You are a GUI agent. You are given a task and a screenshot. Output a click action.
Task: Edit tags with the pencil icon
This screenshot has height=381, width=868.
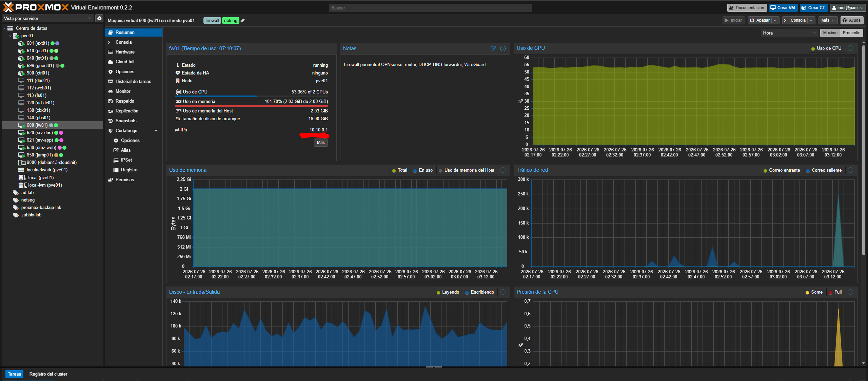[x=243, y=21]
